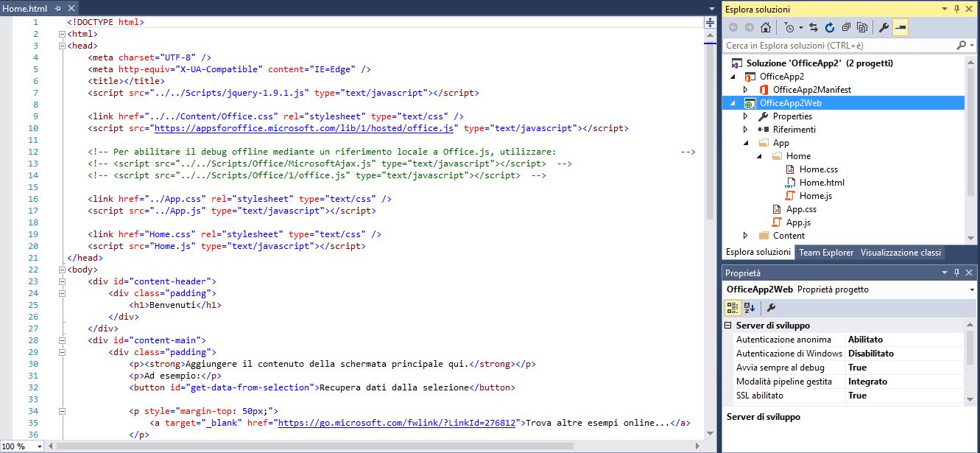Expand the OfficeApp2Manifest node

point(746,90)
